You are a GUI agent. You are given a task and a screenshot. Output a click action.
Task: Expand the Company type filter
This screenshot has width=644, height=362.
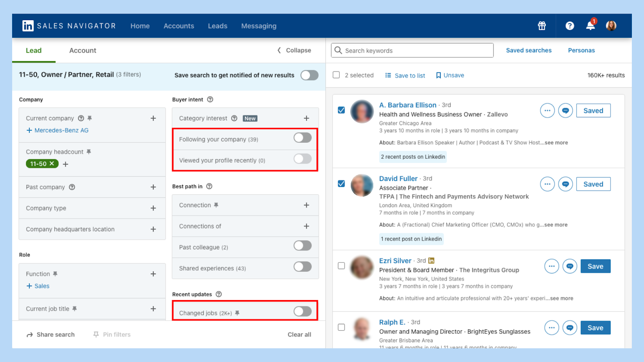pos(153,208)
